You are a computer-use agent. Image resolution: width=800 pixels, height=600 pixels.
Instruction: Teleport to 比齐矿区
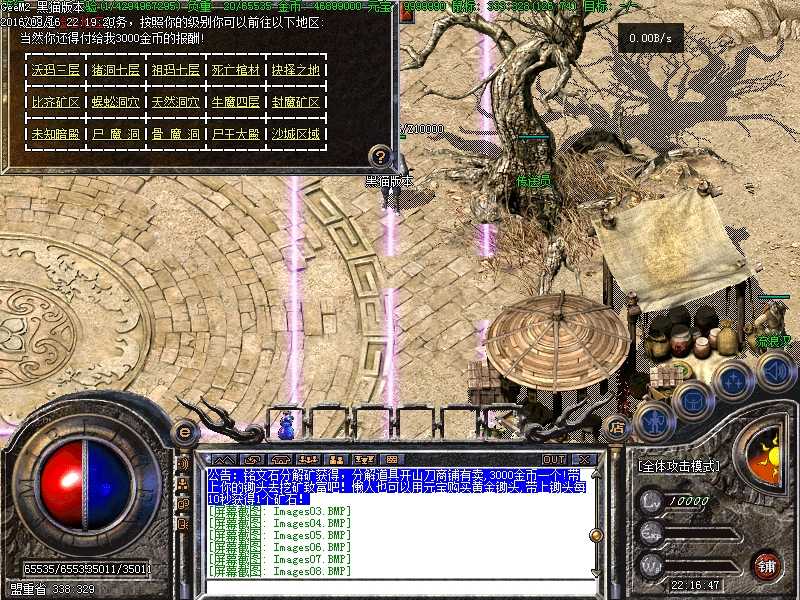(x=56, y=102)
